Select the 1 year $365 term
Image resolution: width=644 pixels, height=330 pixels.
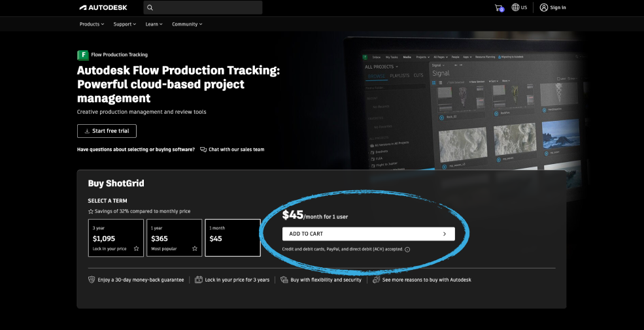[x=174, y=238]
